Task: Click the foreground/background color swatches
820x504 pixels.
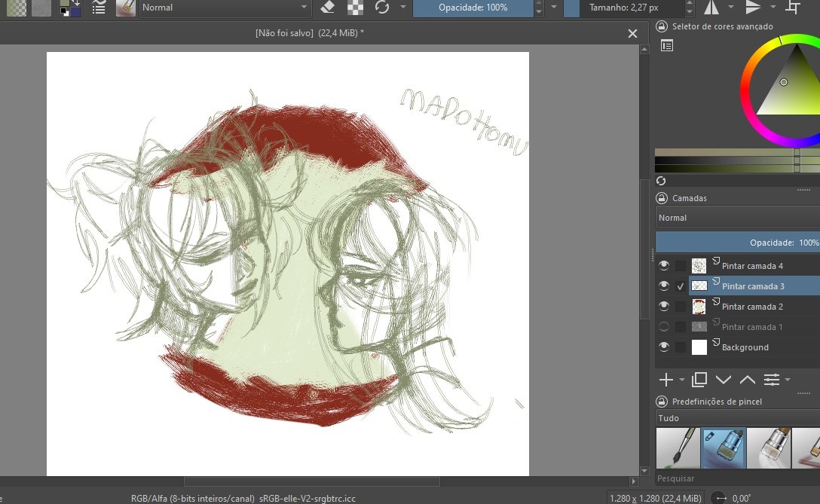Action: (69, 8)
